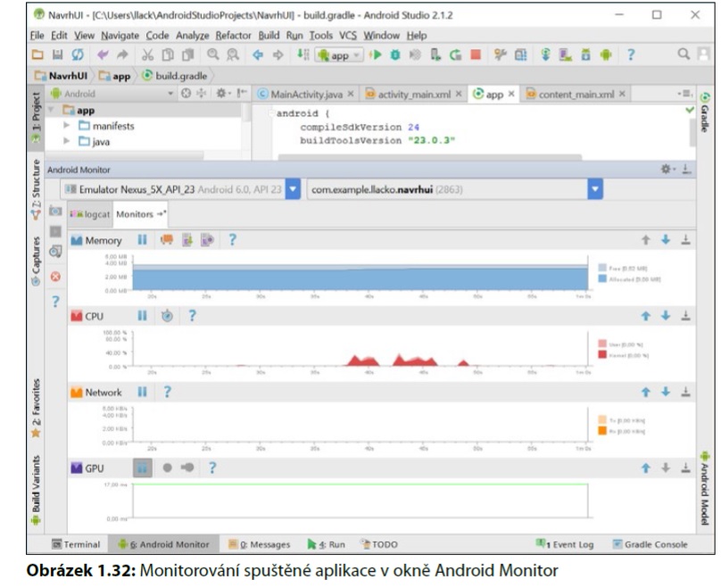Viewport: 721px width, 588px height.
Task: Expand the manifests folder
Action: (x=67, y=126)
